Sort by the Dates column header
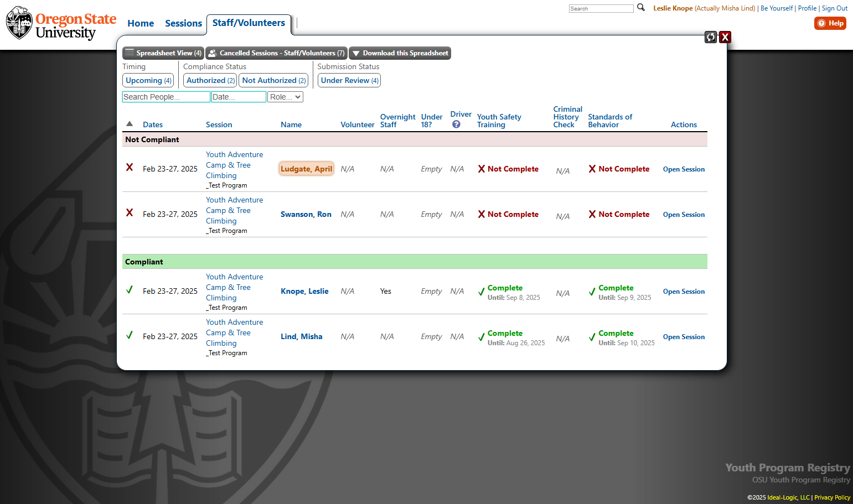Screen dimensions: 853x504 [153, 124]
